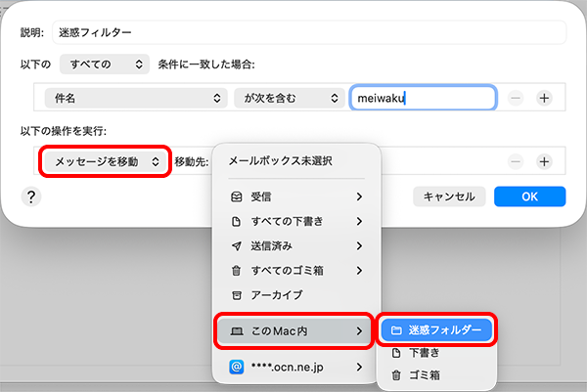
Task: Add a condition with the plus button
Action: click(x=545, y=98)
